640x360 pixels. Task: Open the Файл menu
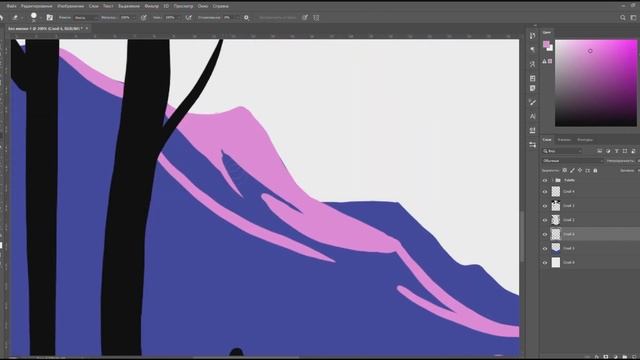click(x=11, y=6)
